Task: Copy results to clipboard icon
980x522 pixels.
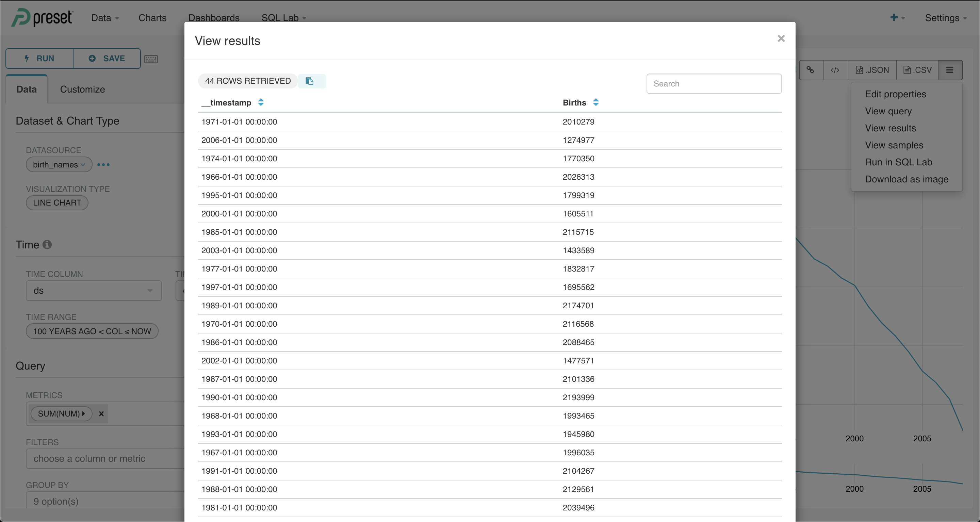Action: click(310, 81)
